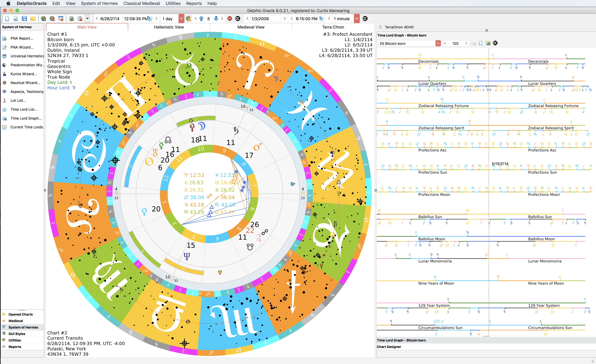Click the lined document icon in toolbar
The image size is (596, 364).
coord(16,19)
